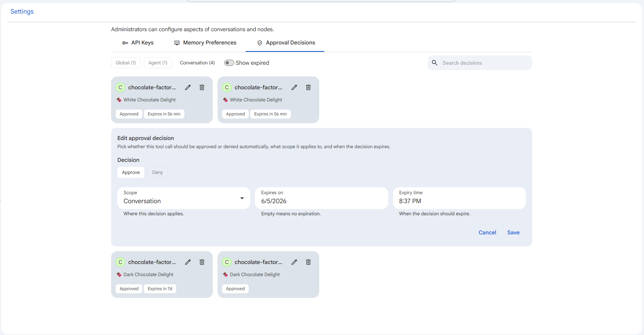Click the 'Expires in 7d' chip

(160, 289)
